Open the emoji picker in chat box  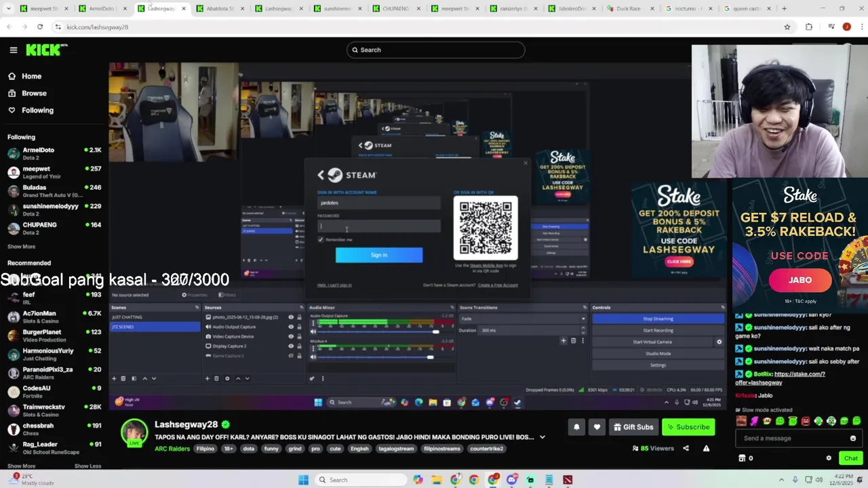pyautogui.click(x=853, y=439)
